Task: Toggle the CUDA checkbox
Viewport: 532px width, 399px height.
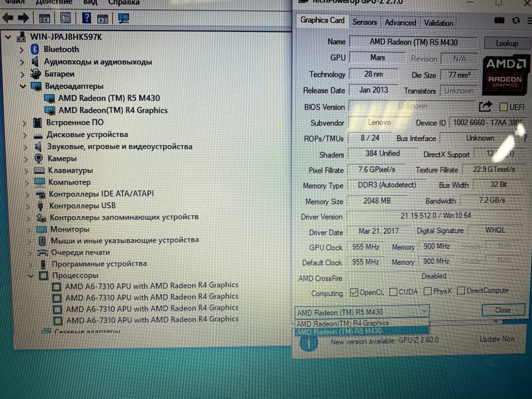Action: pos(393,292)
